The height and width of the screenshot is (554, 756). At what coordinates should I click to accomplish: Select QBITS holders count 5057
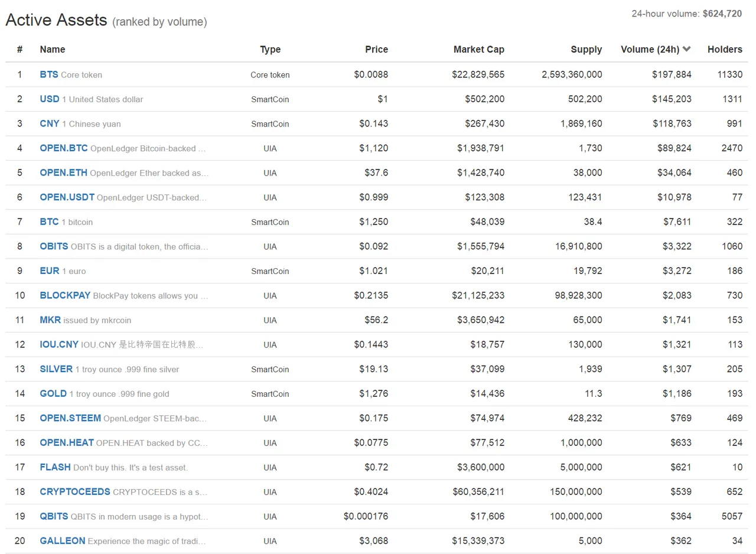point(732,516)
